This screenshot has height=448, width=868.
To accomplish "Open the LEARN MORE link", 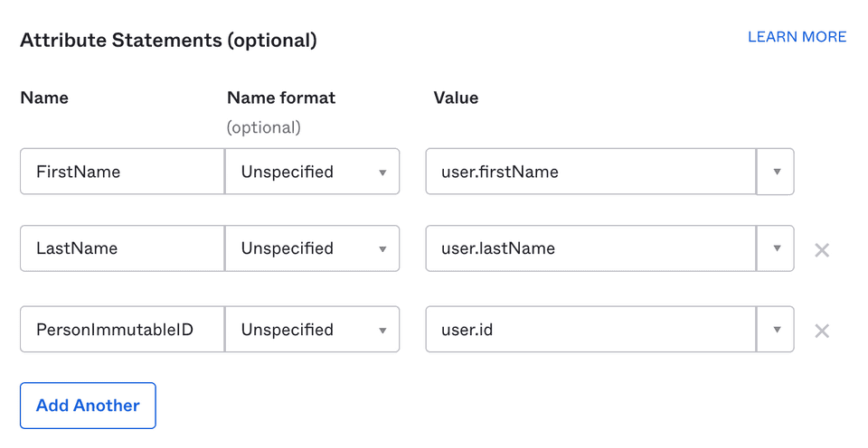I will click(x=797, y=37).
